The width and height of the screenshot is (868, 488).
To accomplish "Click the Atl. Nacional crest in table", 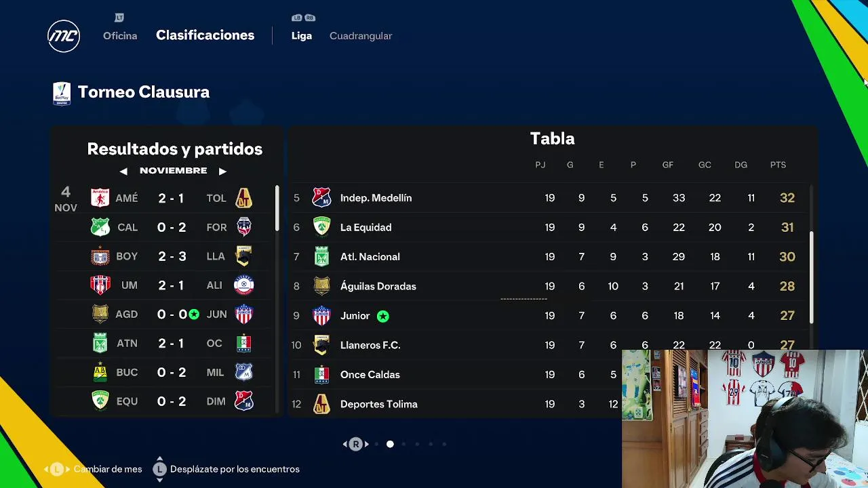I will point(321,257).
